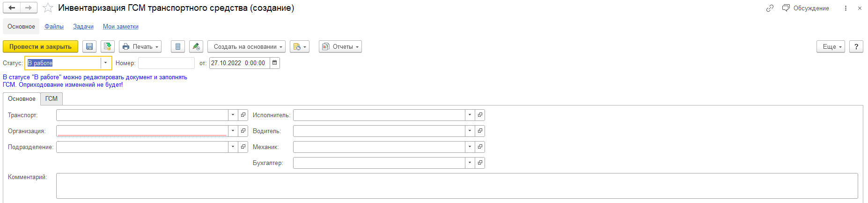Open the Мои заметки link
Image resolution: width=868 pixels, height=203 pixels.
pos(121,26)
